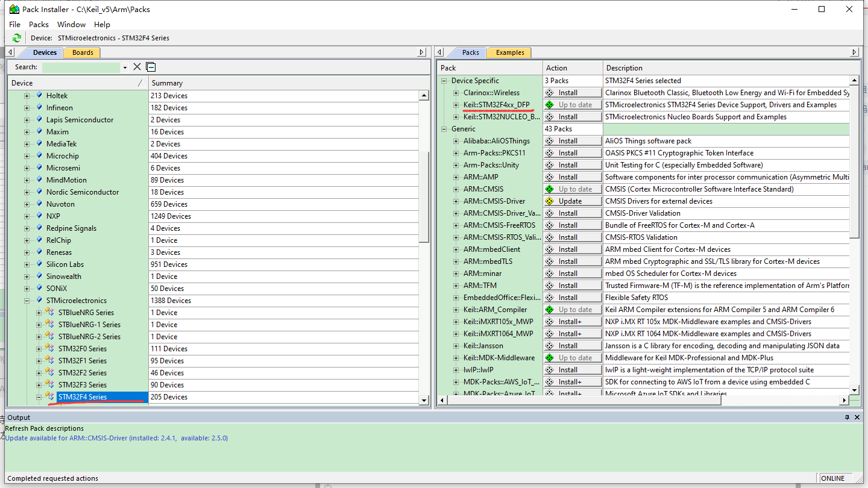Click the Infineon vendor icon
Image resolution: width=868 pixels, height=488 pixels.
coord(39,107)
